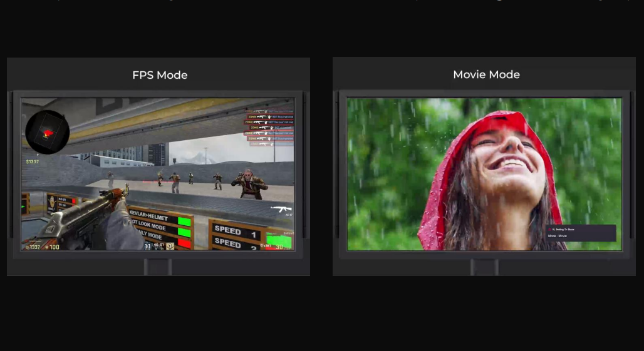Click the top kill feed entry
Screen dimensions: 644x351
269,110
